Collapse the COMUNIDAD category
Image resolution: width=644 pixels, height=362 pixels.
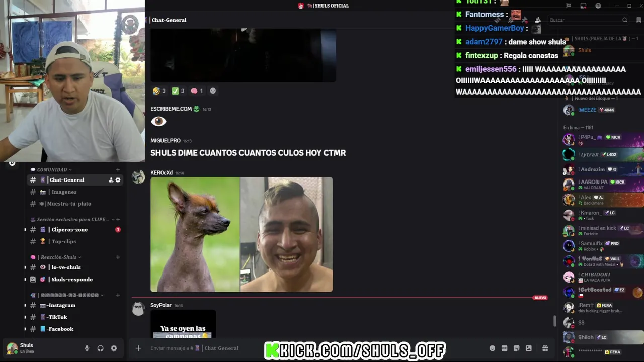coord(52,170)
